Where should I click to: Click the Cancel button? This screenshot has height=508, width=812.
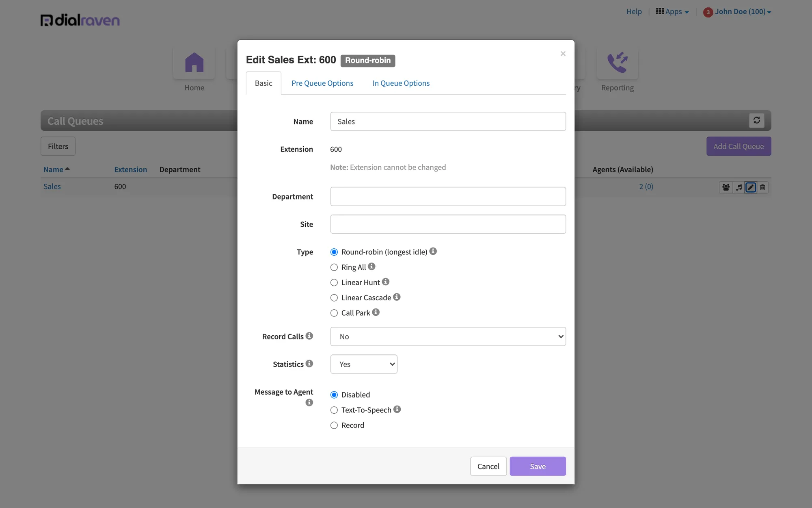[x=488, y=466]
